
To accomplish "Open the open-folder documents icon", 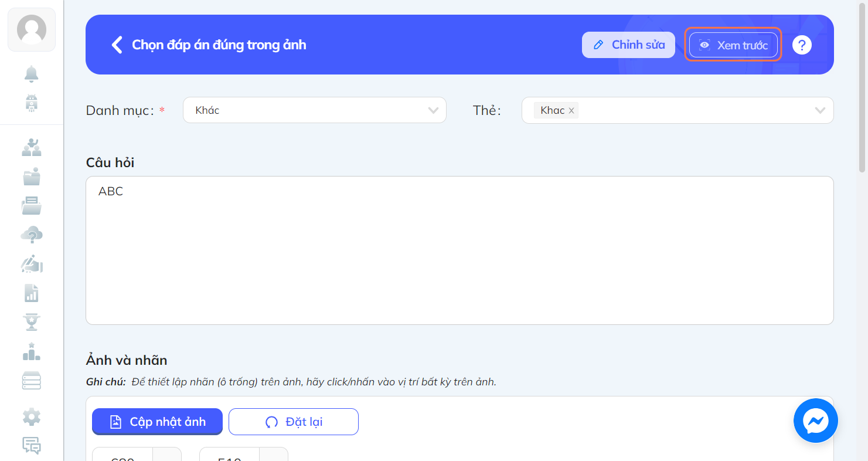I will pos(32,206).
